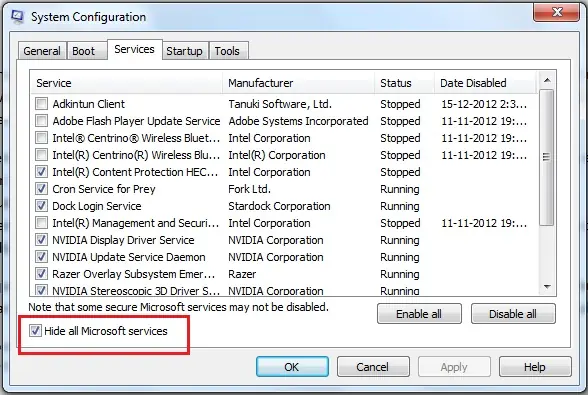The height and width of the screenshot is (395, 588).
Task: Click the scrollbar down arrow
Action: click(x=547, y=287)
